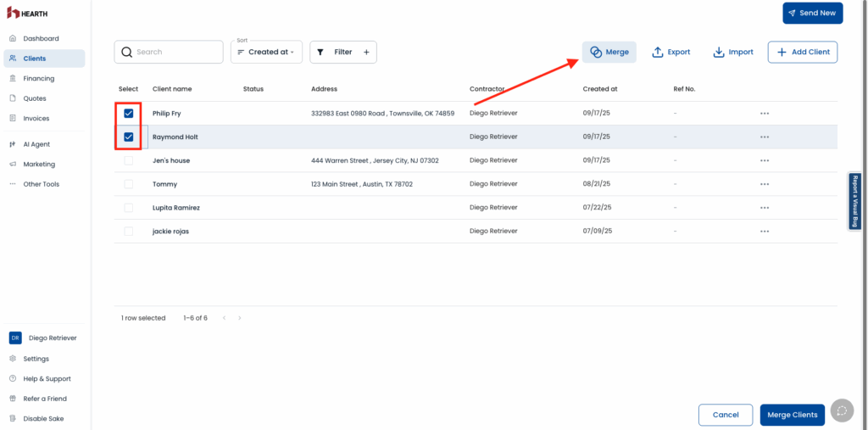Open three-dot menu for Philip Fry
The height and width of the screenshot is (430, 868).
[764, 114]
